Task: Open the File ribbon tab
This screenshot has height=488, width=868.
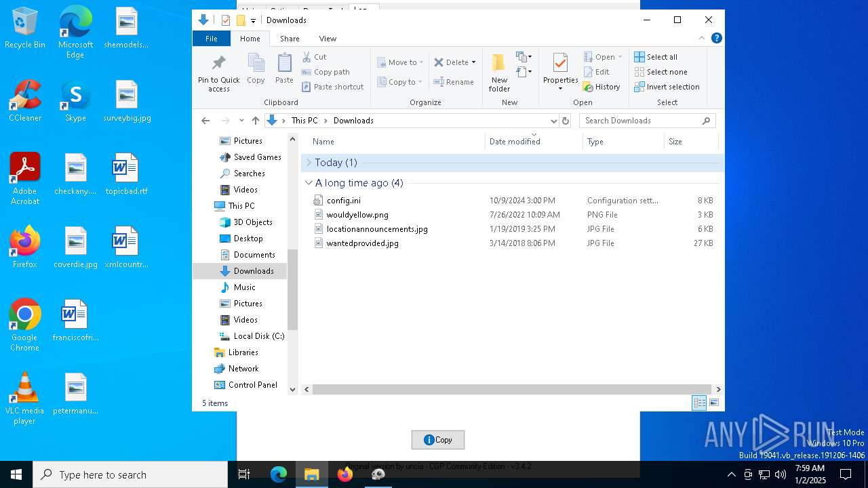Action: tap(212, 39)
